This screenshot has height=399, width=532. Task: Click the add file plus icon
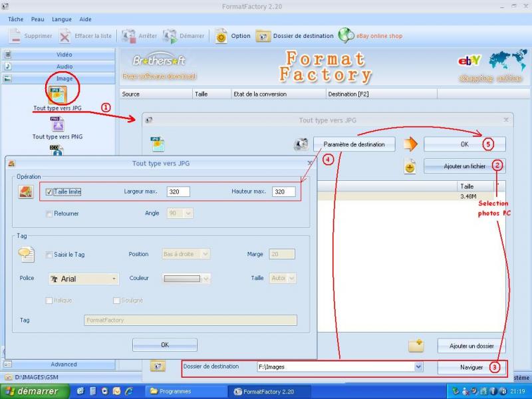tap(410, 167)
